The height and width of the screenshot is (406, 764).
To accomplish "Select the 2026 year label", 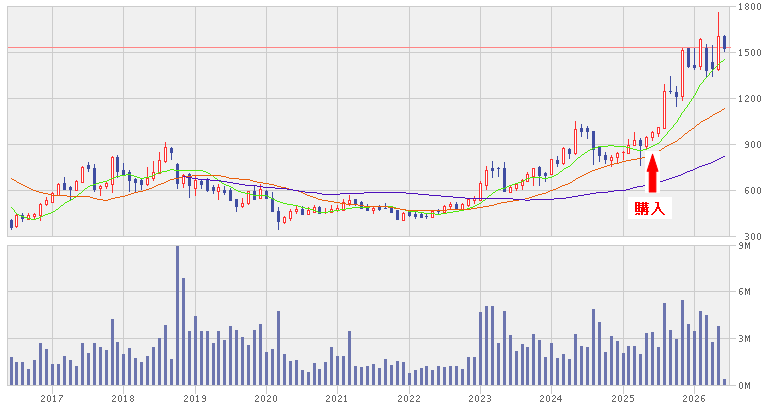I will tap(694, 399).
